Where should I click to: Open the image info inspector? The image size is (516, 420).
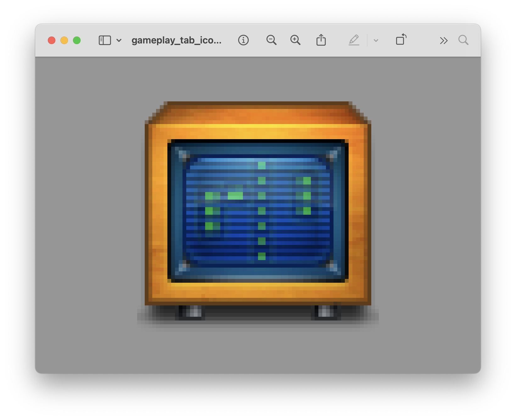pos(243,40)
